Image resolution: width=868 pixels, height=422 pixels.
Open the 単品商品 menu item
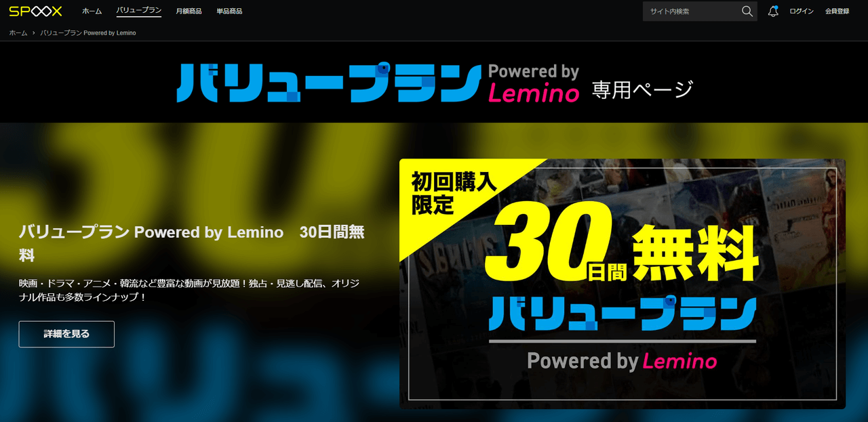coord(229,11)
